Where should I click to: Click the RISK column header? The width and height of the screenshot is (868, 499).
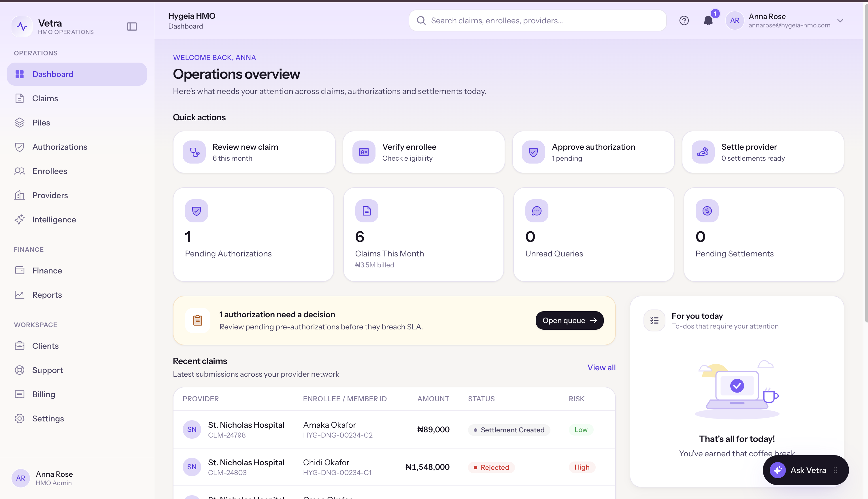577,399
